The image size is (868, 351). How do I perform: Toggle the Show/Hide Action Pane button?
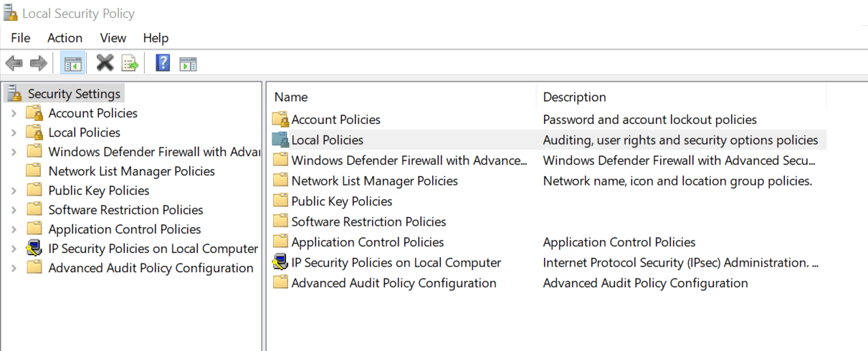pos(188,64)
